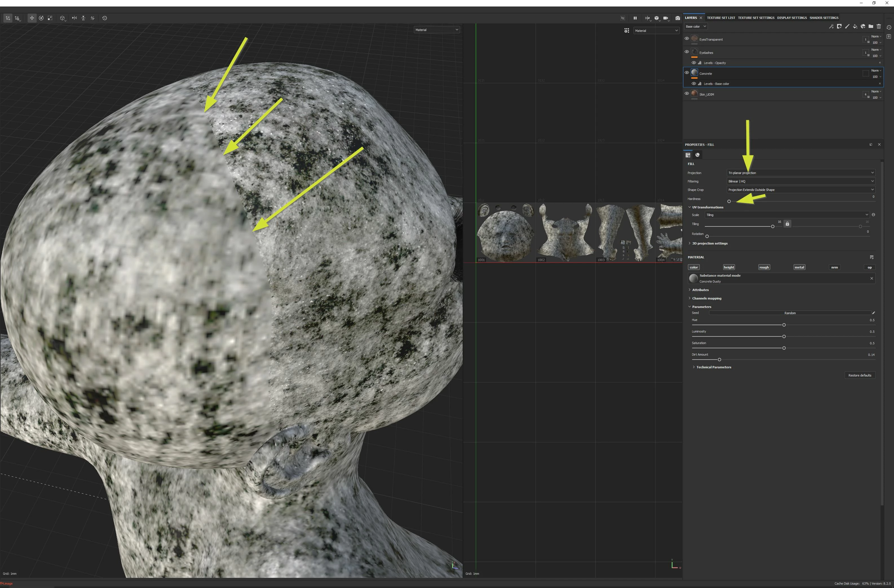Image resolution: width=894 pixels, height=588 pixels.
Task: Switch to Texture Set Settings tab
Action: click(756, 18)
